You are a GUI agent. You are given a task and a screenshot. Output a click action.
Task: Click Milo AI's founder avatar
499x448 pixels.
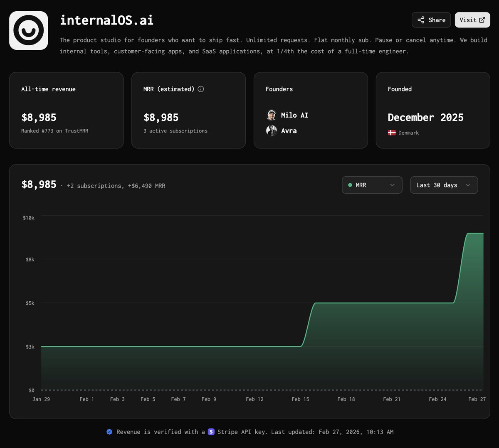(x=271, y=115)
